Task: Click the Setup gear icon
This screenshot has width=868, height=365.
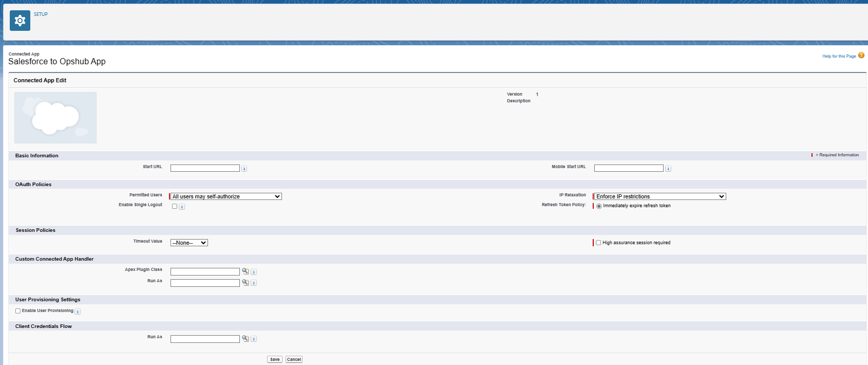Action: [20, 21]
